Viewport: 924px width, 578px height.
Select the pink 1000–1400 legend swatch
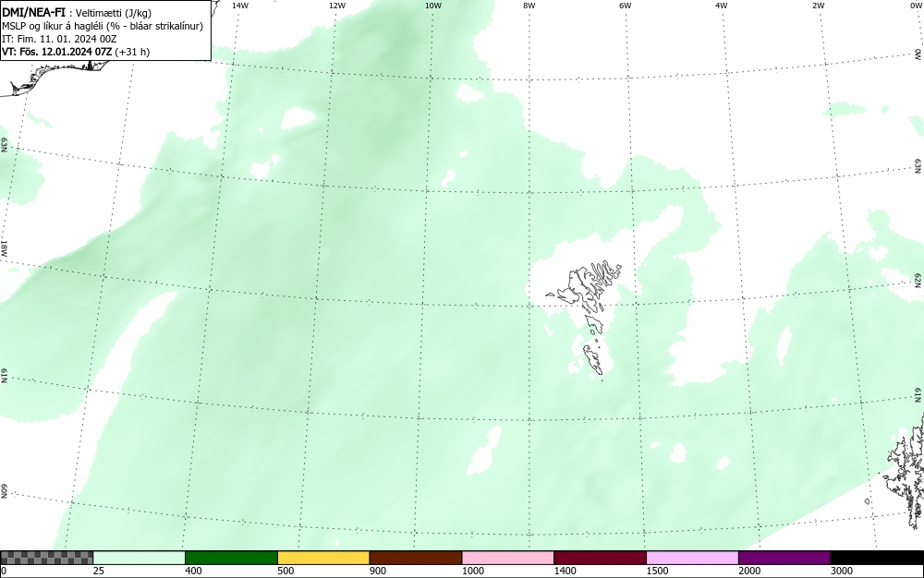pos(508,558)
